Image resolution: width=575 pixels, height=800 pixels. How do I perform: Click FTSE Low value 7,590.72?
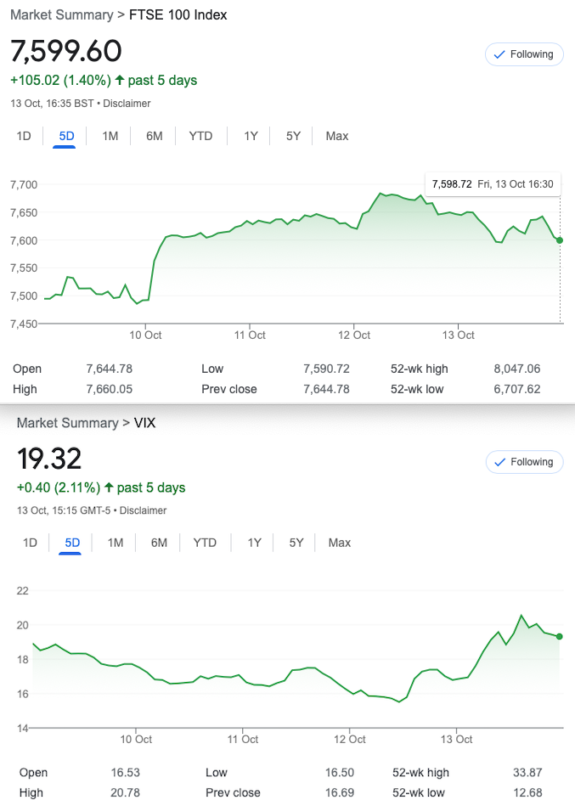tap(327, 369)
